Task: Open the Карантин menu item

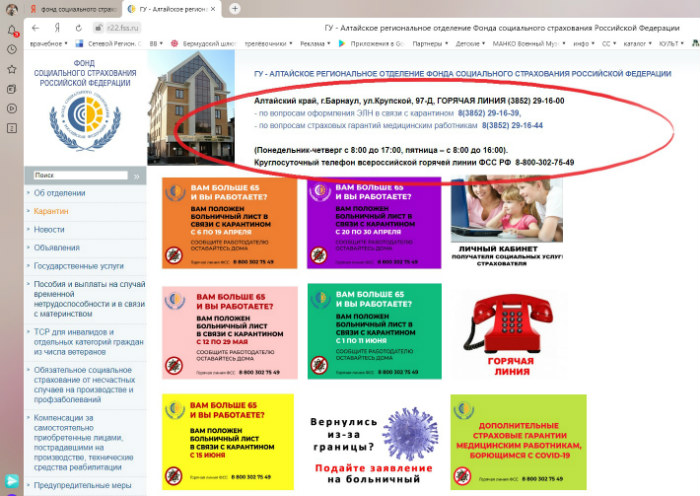Action: point(51,211)
